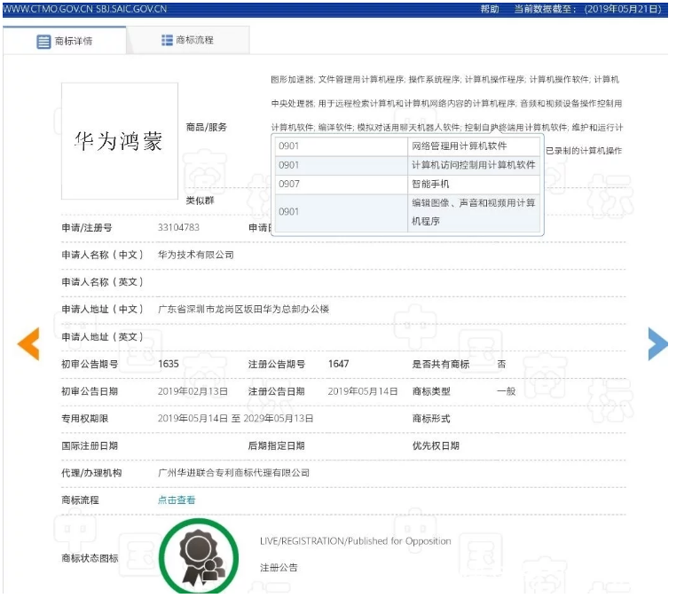Select exclusive period 2019年05月14日 至 2029年05月13日
700x606 pixels.
235,419
